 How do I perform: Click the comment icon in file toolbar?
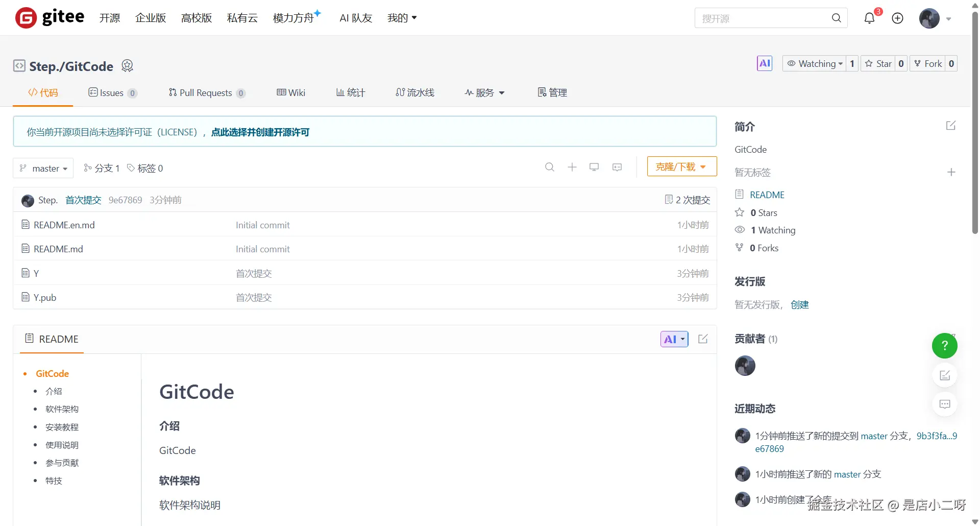pyautogui.click(x=617, y=167)
